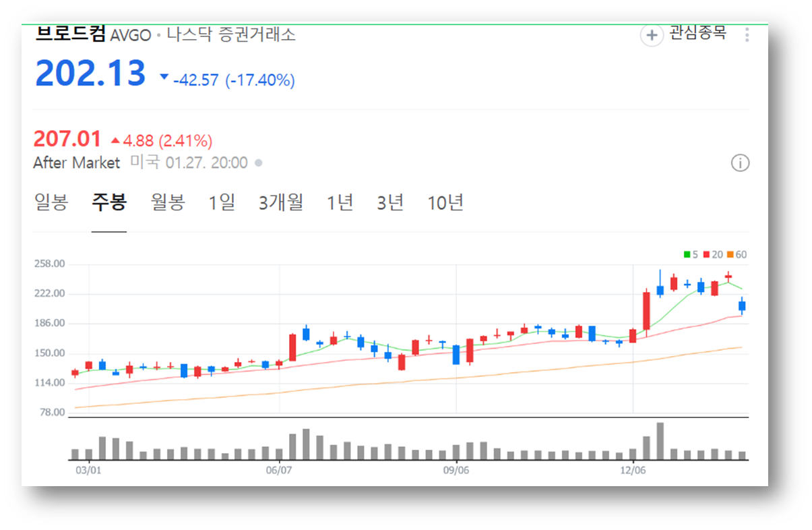This screenshot has width=812, height=530.
Task: Click the tallest volume bar after 12/06
Action: [660, 441]
